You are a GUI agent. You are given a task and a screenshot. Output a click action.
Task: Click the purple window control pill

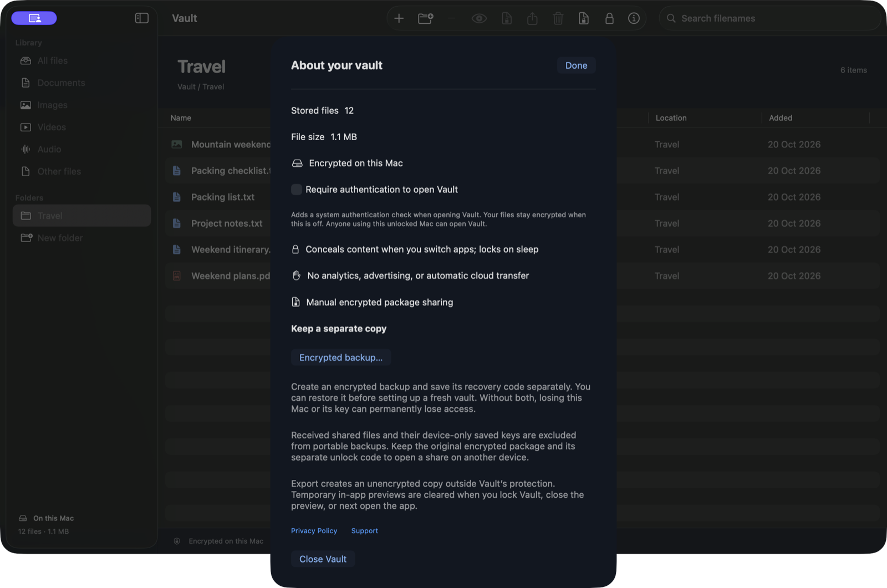[x=34, y=18]
